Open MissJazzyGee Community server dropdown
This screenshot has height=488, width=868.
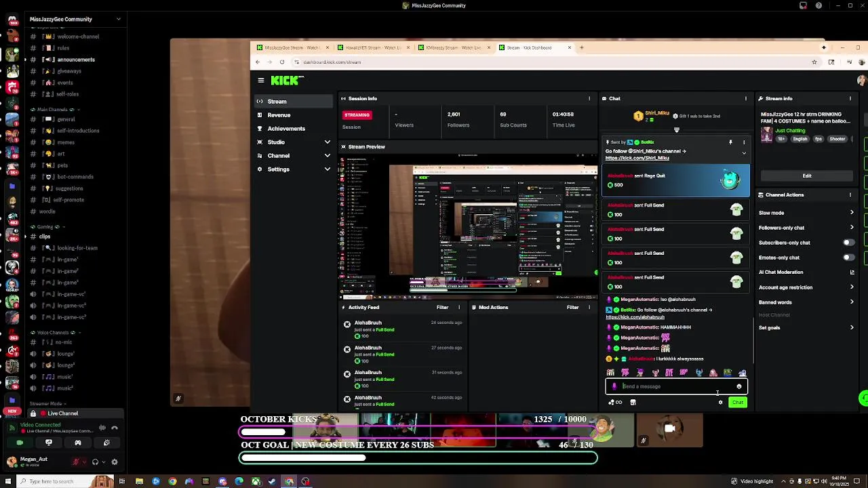[75, 19]
